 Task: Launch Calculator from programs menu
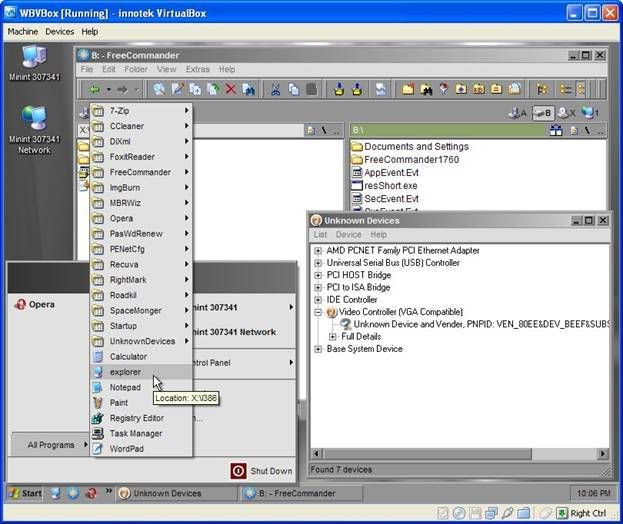pos(141,357)
